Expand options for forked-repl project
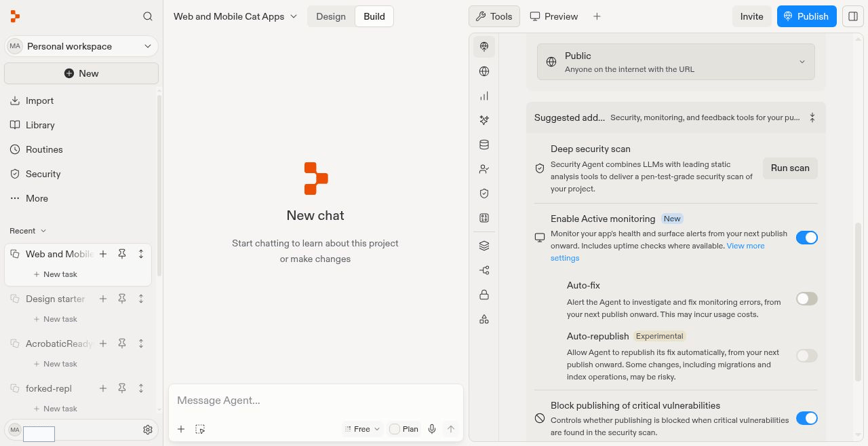This screenshot has width=868, height=446. pos(141,388)
